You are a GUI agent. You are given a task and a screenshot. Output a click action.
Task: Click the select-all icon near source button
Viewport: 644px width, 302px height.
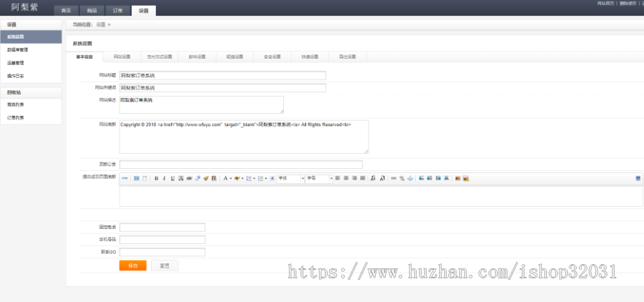tap(137, 178)
